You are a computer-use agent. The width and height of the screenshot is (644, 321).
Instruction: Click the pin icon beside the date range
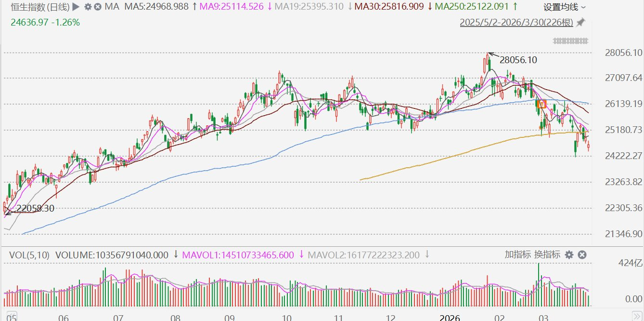[x=580, y=22]
